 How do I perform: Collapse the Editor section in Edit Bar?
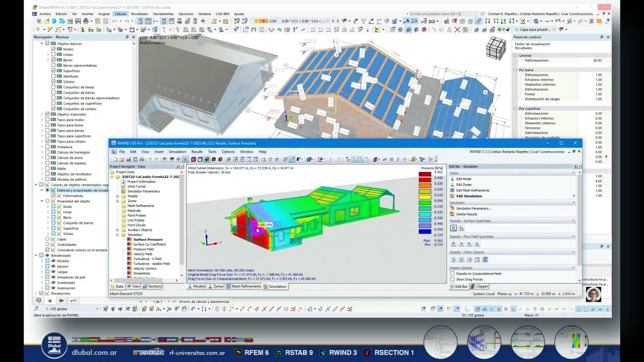click(x=573, y=173)
